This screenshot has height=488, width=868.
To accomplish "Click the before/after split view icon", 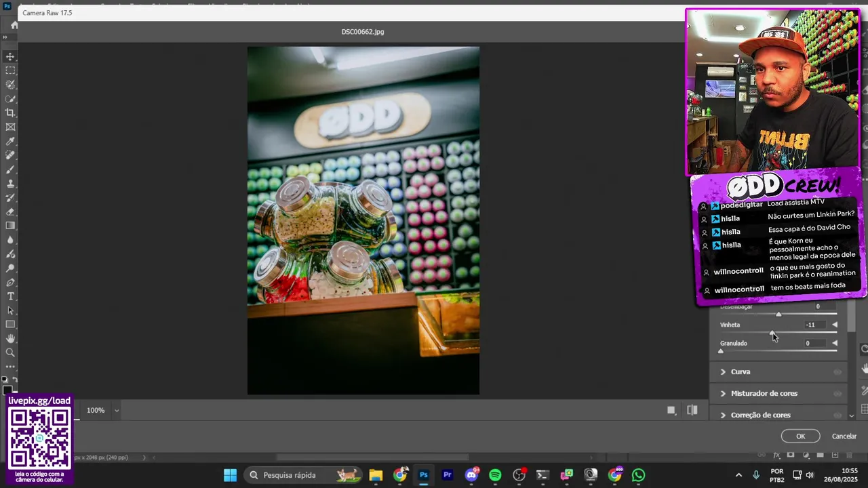I will (692, 410).
